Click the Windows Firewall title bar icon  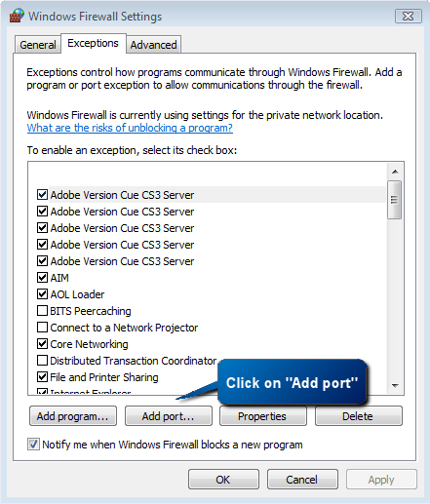point(17,16)
